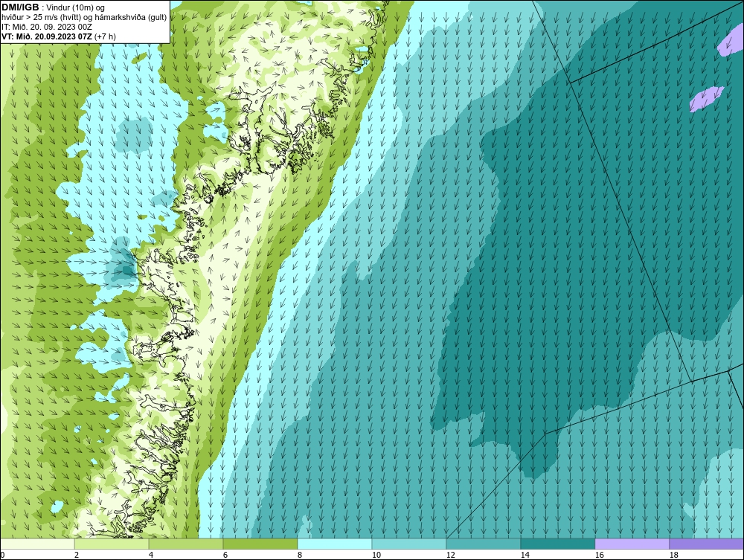Click the legend label 18
744x560 pixels.
(673, 555)
